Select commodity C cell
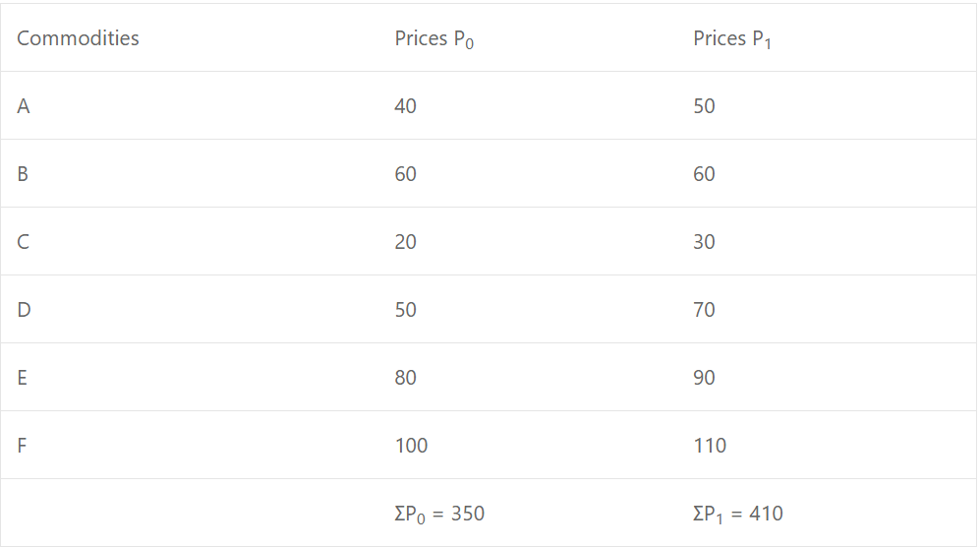980x548 pixels. click(x=24, y=242)
